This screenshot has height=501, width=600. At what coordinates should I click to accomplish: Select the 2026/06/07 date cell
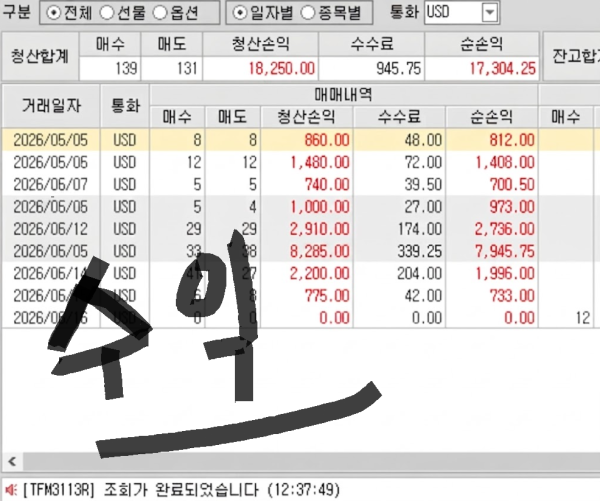pos(51,184)
